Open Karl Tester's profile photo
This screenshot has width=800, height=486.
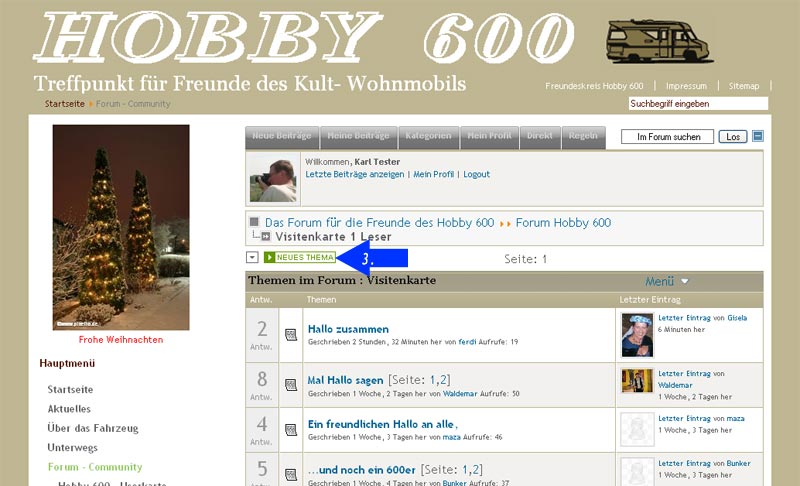pyautogui.click(x=273, y=180)
